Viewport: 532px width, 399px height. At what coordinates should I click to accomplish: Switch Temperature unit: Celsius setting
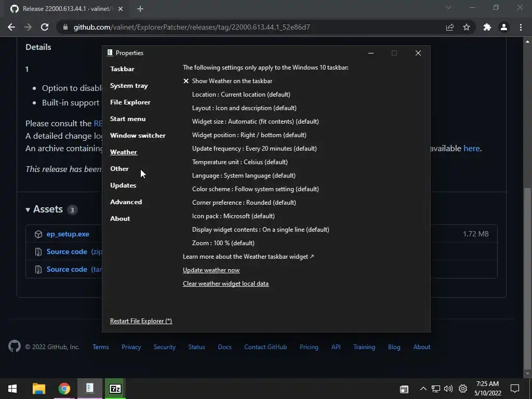point(240,162)
